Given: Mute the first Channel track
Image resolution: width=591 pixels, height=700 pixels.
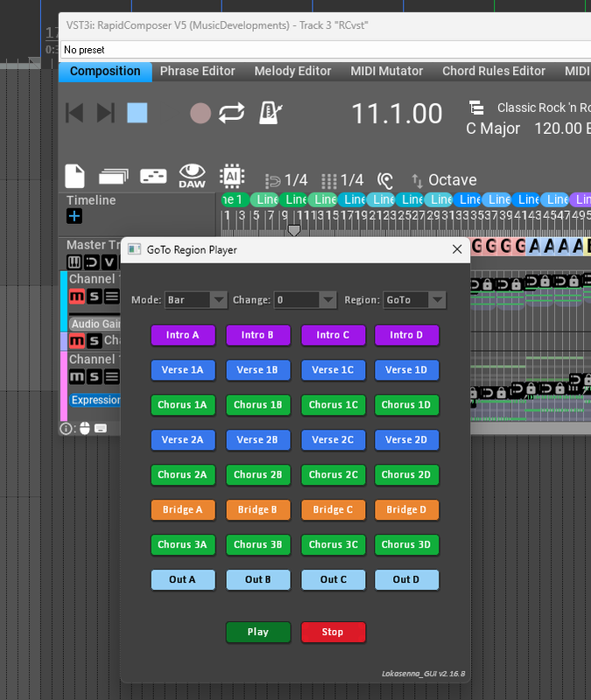Looking at the screenshot, I should [77, 296].
